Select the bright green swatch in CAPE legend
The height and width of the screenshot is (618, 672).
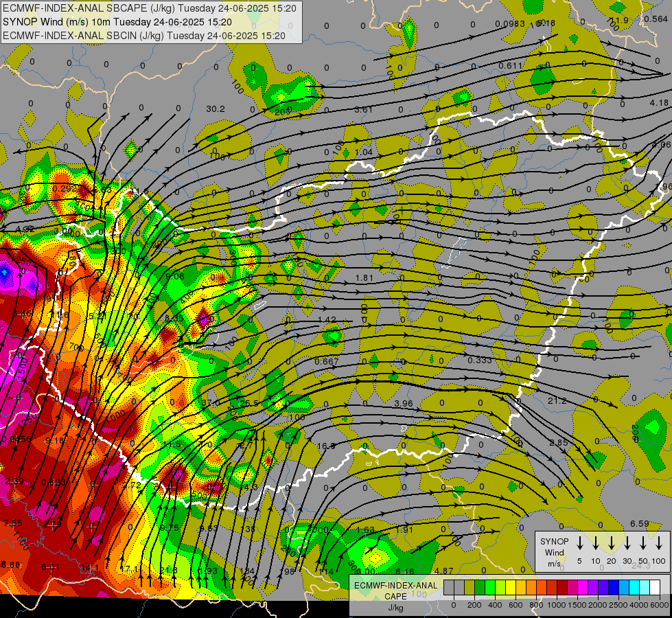[490, 587]
